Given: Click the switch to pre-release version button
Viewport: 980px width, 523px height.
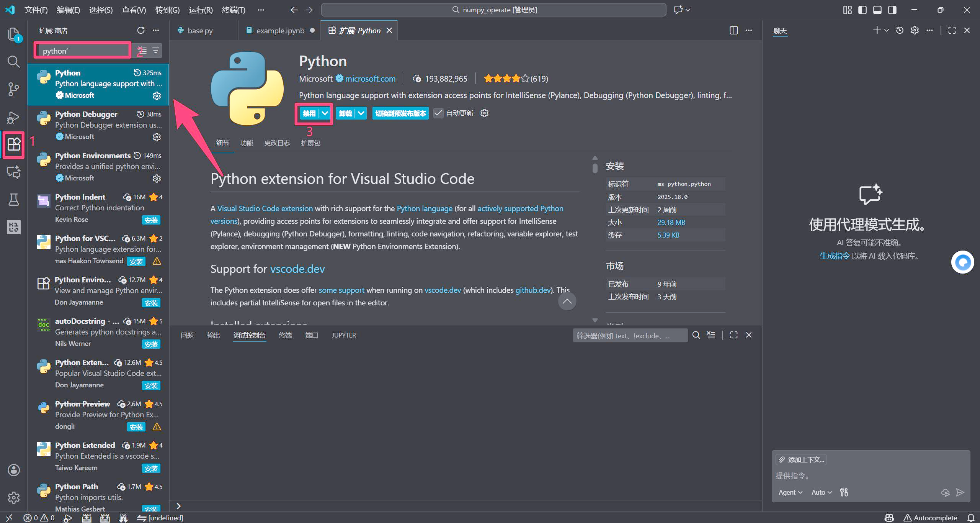Looking at the screenshot, I should click(x=400, y=113).
